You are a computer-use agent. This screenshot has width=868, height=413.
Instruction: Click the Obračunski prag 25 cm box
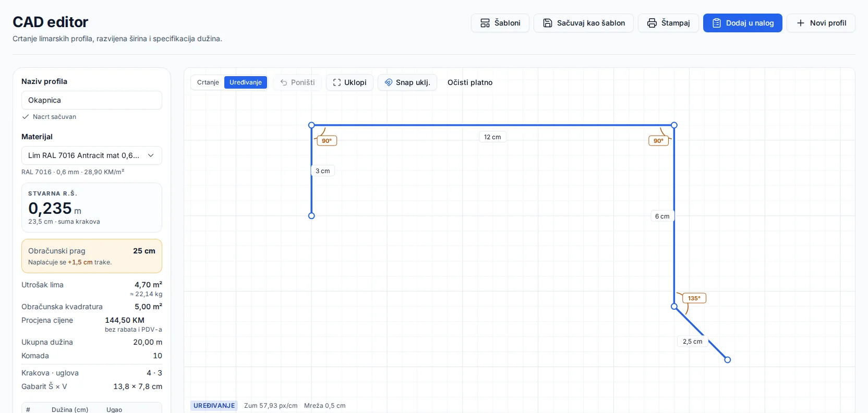[x=92, y=256]
